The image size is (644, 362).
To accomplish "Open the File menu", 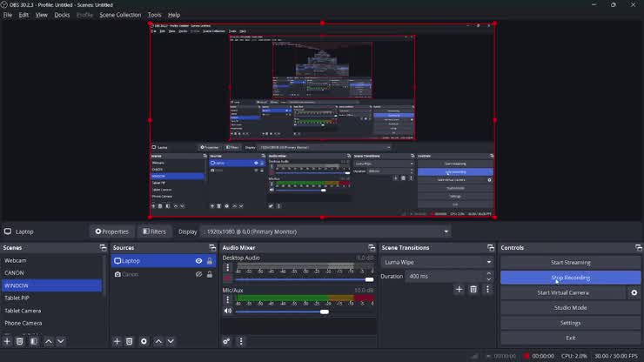I will pyautogui.click(x=8, y=15).
